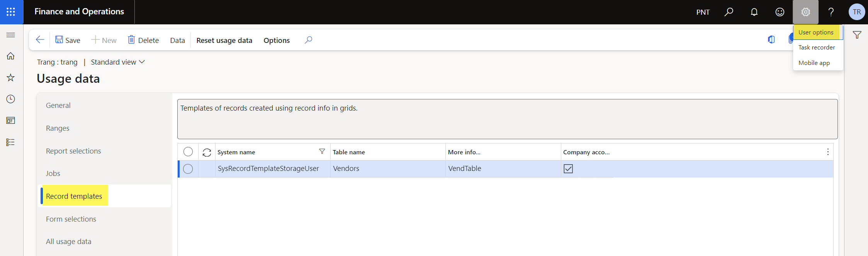Open the Report selections tab
The height and width of the screenshot is (256, 868).
click(x=73, y=151)
